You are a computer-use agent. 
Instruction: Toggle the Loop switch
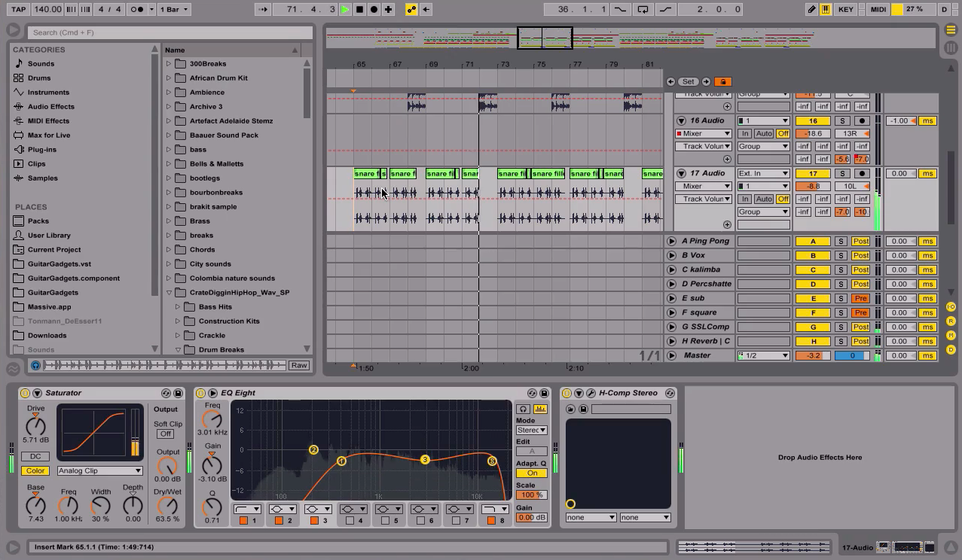click(643, 9)
